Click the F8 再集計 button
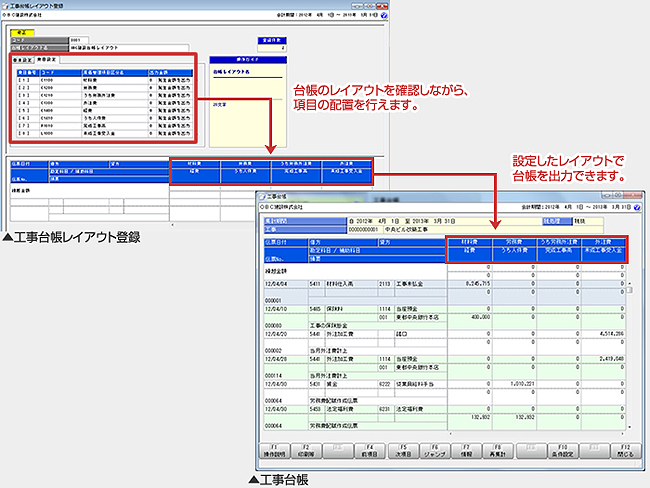 pyautogui.click(x=498, y=451)
